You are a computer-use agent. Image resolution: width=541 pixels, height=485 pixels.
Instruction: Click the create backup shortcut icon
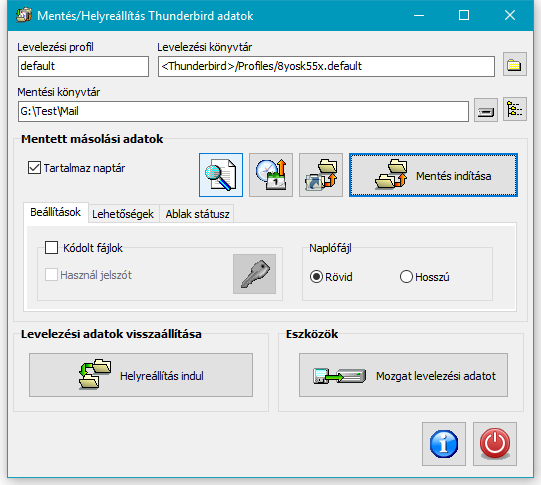321,175
